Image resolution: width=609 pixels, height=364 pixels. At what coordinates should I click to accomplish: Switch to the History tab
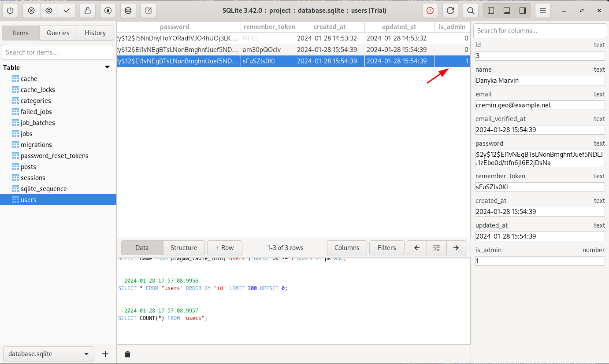click(95, 33)
